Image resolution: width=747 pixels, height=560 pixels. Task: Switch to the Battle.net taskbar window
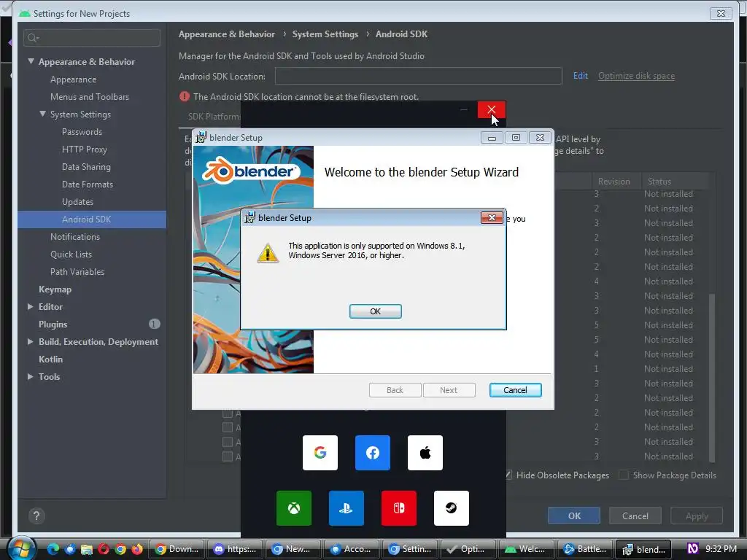pos(585,549)
